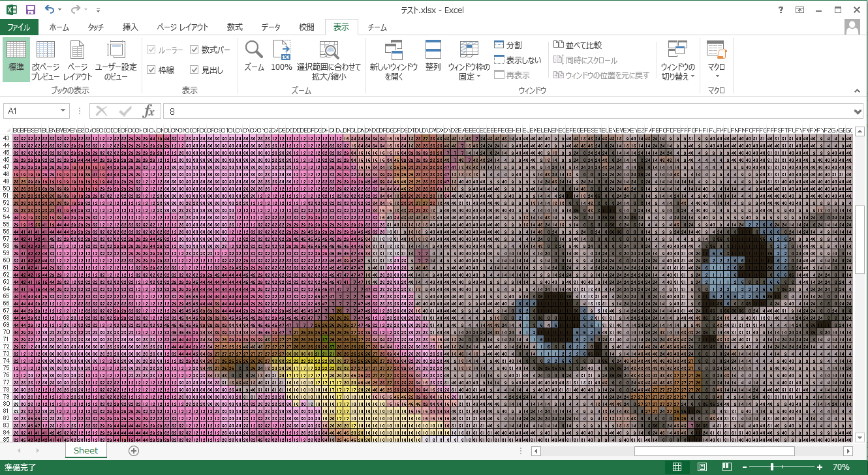868x475 pixels.
Task: Click the ズーム magnifier icon
Action: [254, 50]
